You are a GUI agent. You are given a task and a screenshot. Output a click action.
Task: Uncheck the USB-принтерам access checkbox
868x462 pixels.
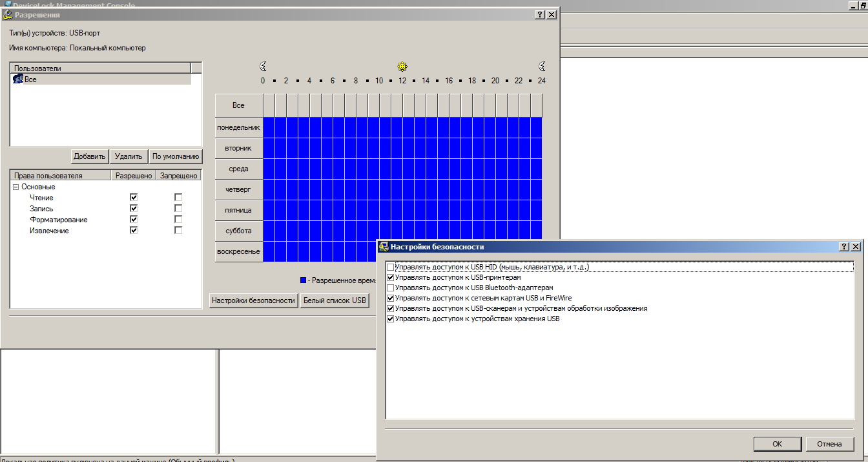390,277
